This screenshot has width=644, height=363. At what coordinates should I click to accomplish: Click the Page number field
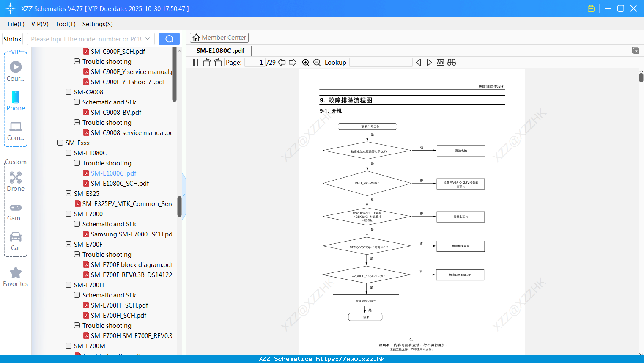255,62
